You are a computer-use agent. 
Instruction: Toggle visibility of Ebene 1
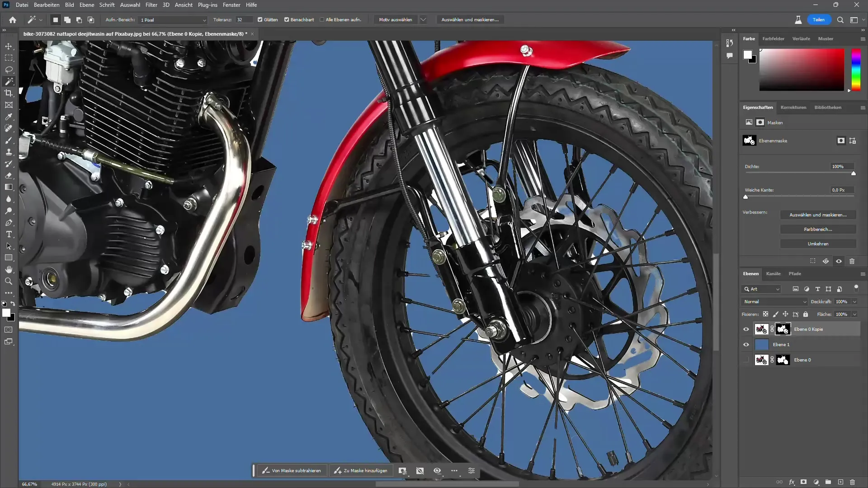point(746,344)
